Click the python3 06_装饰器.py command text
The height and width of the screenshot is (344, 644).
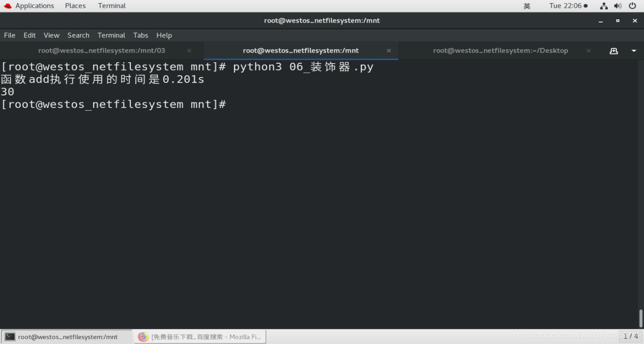click(x=303, y=67)
